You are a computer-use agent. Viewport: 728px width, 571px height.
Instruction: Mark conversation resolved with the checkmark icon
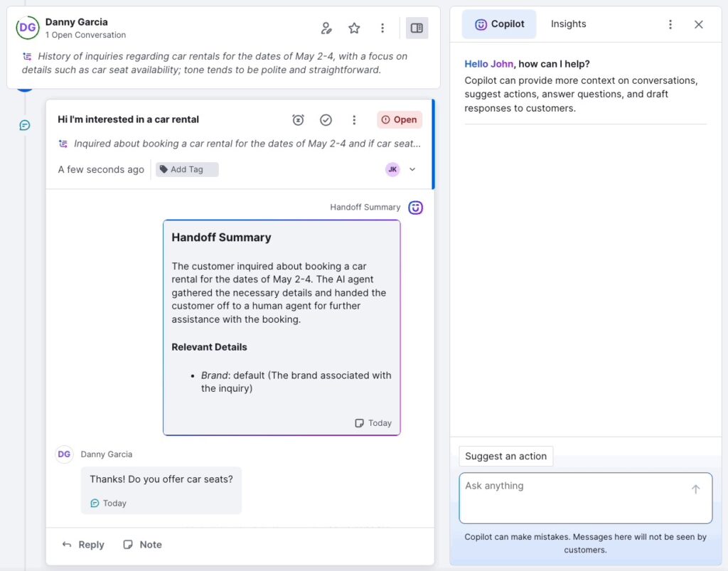click(x=326, y=119)
